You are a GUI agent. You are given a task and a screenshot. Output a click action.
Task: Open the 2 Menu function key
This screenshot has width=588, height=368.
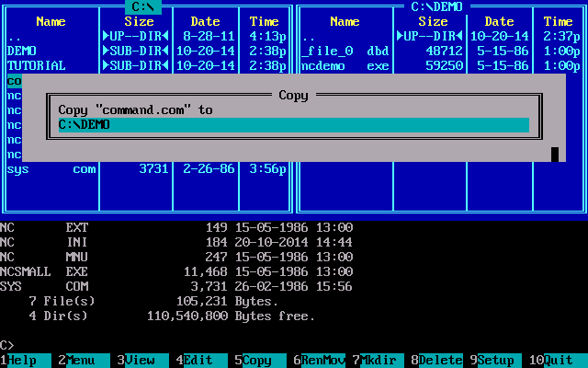[x=85, y=361]
